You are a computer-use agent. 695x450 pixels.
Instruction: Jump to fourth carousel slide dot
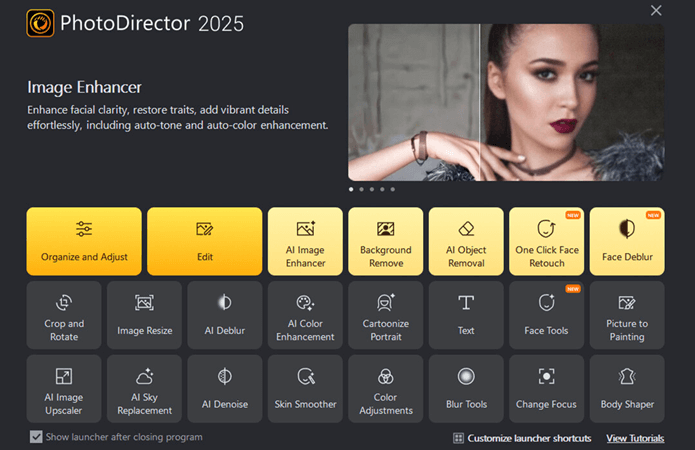point(382,189)
